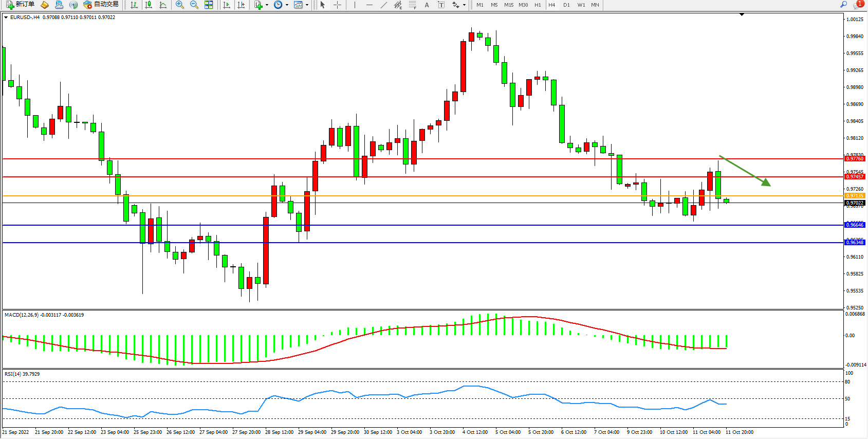
Task: Zoom in on the chart
Action: tap(179, 5)
